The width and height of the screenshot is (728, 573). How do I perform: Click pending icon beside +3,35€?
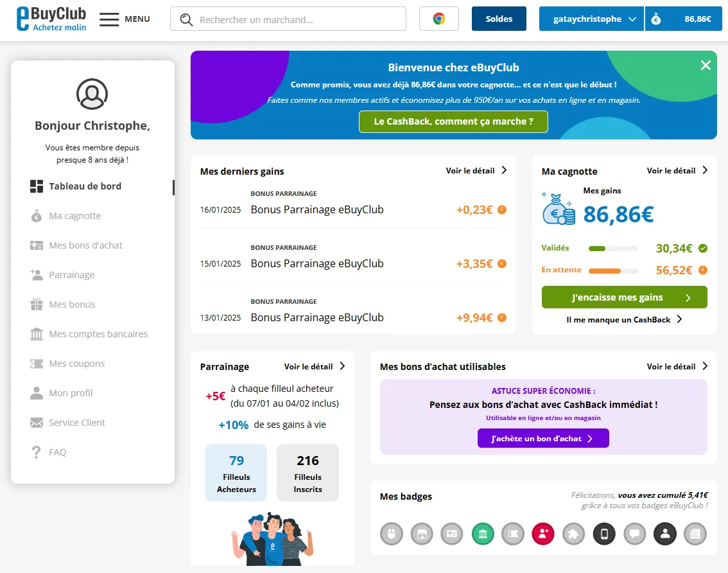point(502,263)
